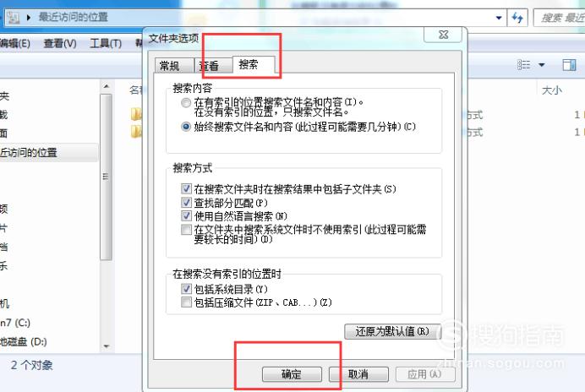Image resolution: width=585 pixels, height=392 pixels.
Task: Click sidebar scrollbar up arrow
Action: (x=107, y=86)
